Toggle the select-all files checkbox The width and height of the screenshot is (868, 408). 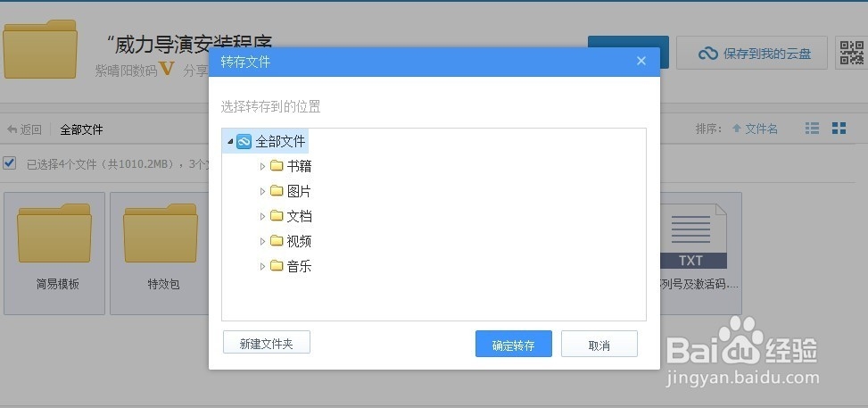(10, 163)
